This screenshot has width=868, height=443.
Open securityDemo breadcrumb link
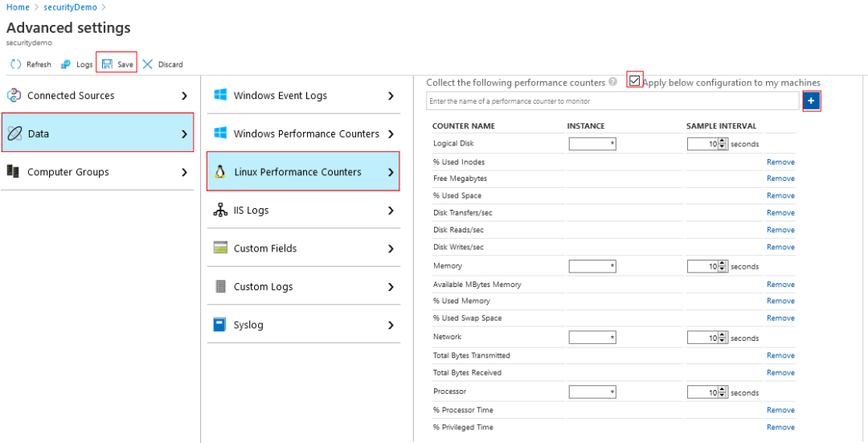tap(70, 8)
